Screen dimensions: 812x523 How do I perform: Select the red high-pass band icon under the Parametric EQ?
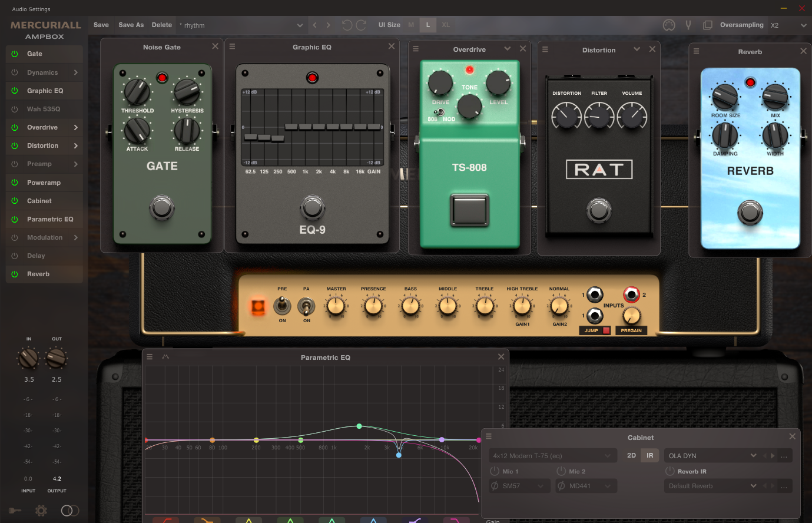pos(165,519)
